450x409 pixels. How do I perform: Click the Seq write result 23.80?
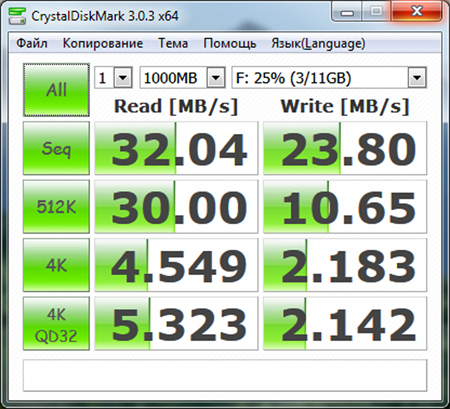point(345,148)
